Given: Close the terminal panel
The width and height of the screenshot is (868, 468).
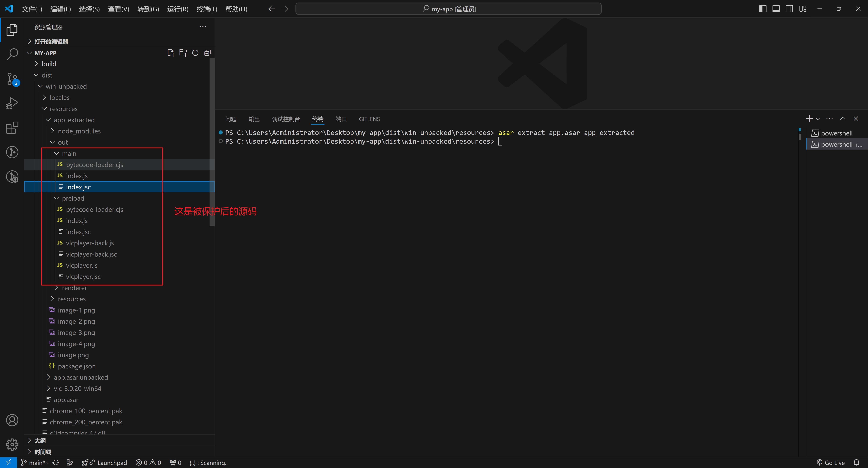Looking at the screenshot, I should 856,119.
